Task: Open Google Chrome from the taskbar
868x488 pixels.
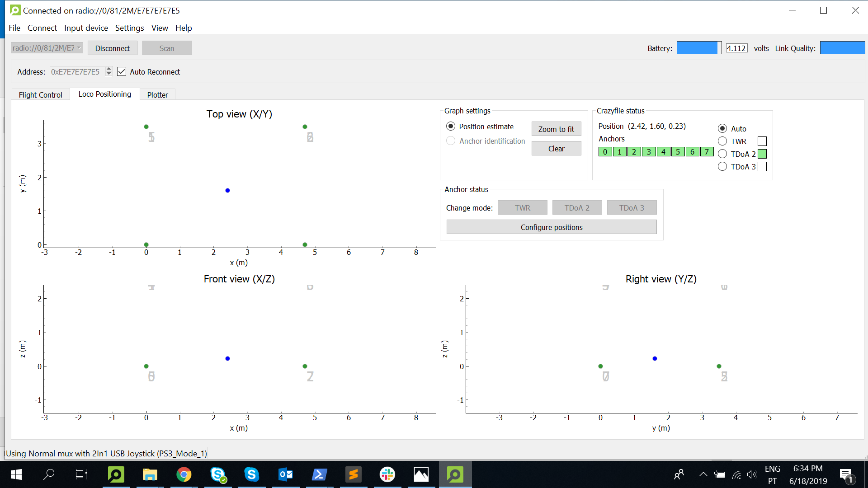Action: click(184, 474)
